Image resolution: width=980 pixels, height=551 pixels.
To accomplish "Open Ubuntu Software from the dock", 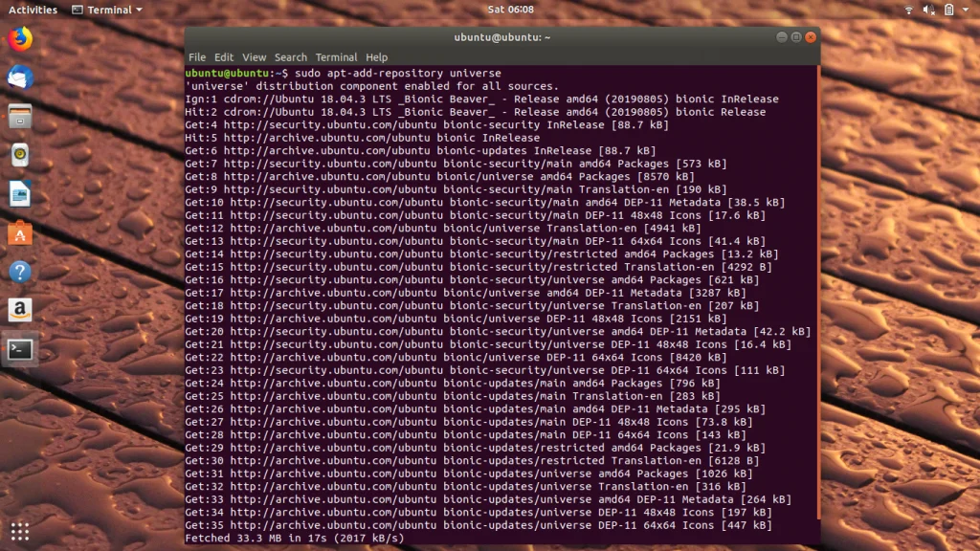I will [x=20, y=233].
